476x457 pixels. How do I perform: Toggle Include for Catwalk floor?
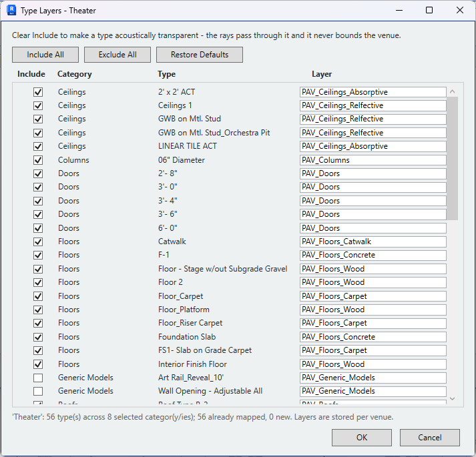click(38, 242)
